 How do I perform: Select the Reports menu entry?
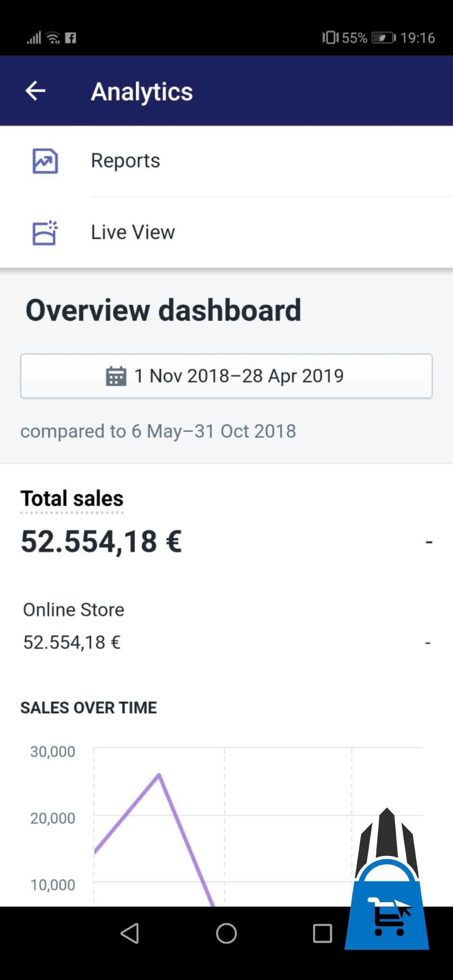[x=226, y=161]
